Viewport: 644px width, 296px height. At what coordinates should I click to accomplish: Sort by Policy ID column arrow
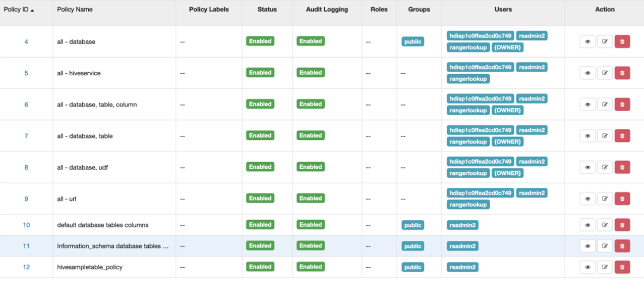[32, 10]
